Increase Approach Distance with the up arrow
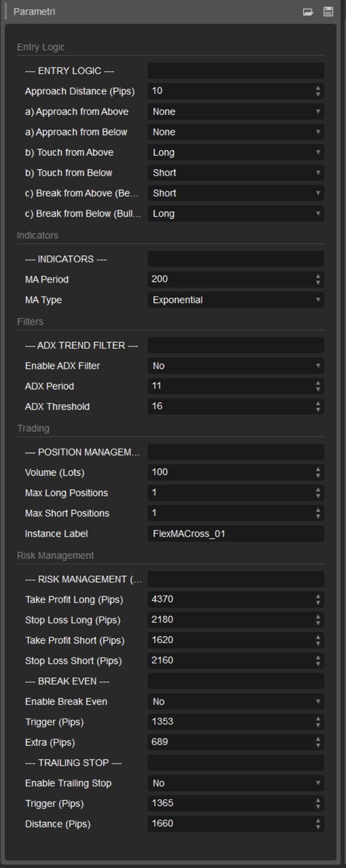The height and width of the screenshot is (868, 346). click(318, 88)
